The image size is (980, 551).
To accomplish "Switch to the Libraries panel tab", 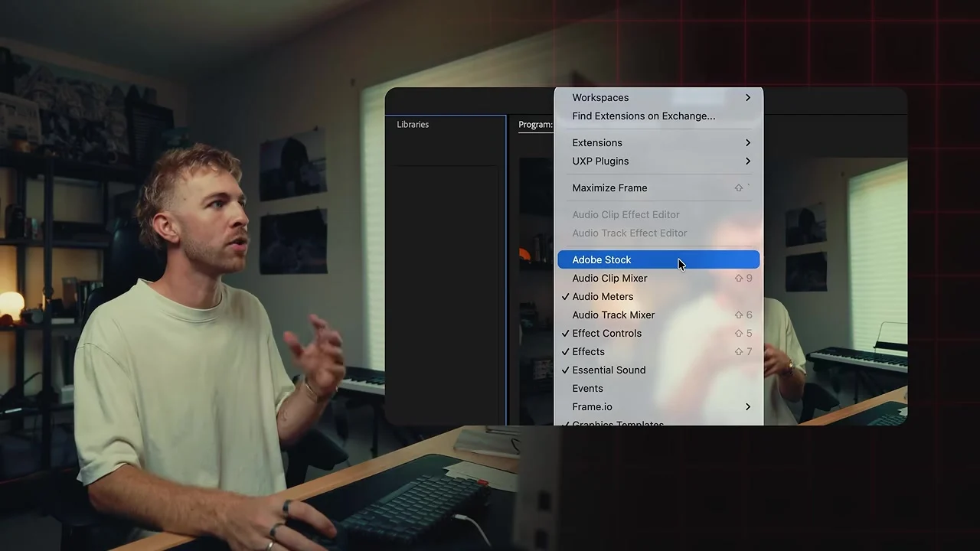I will point(413,124).
